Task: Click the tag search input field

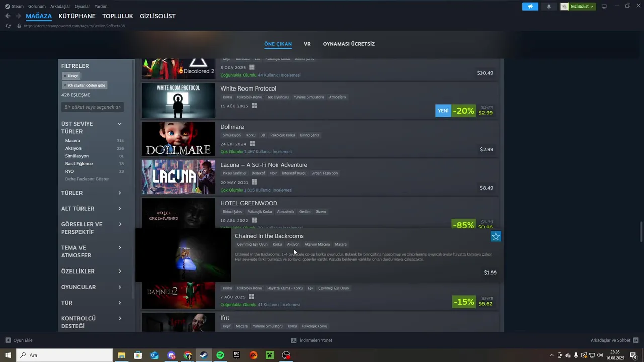Action: click(x=93, y=107)
